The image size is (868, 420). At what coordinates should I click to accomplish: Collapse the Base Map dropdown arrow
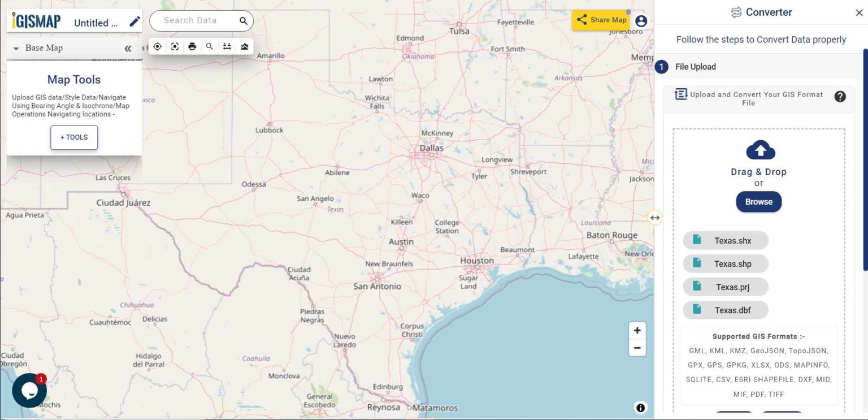point(15,47)
